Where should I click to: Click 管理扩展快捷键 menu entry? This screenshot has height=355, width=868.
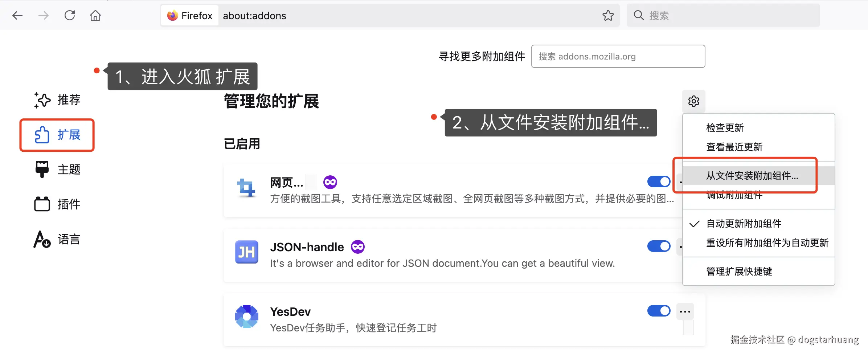click(x=738, y=271)
